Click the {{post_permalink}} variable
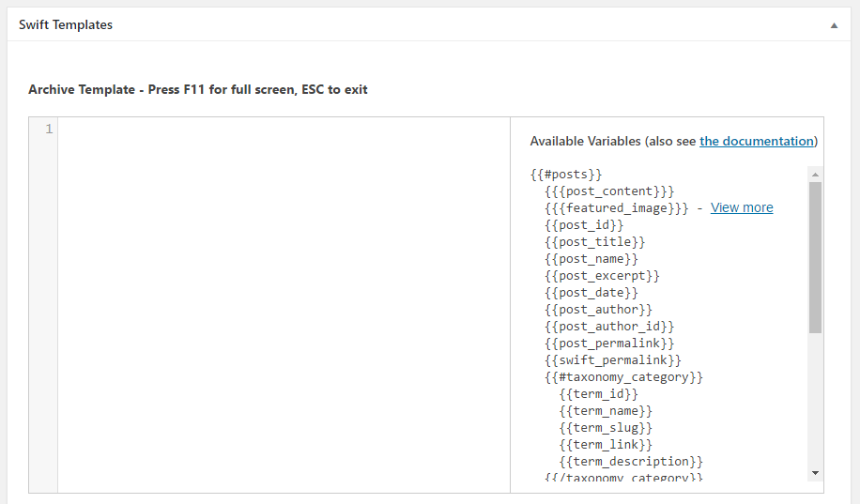 (609, 344)
